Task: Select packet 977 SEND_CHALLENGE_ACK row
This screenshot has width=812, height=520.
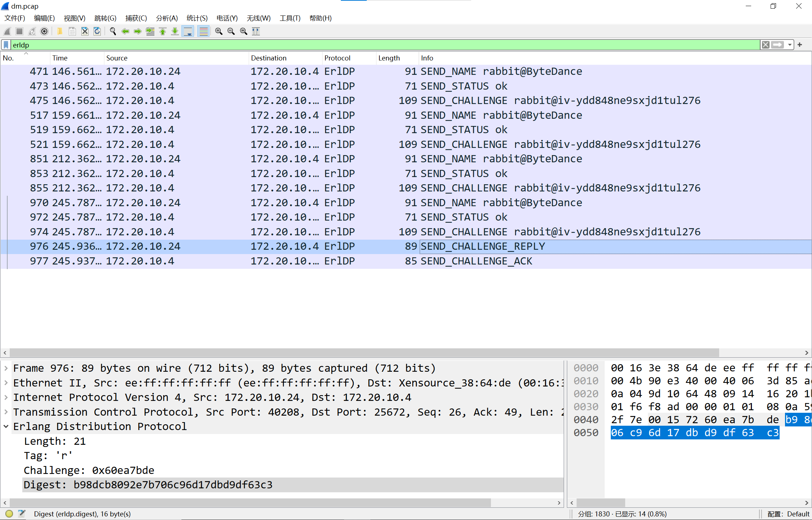Action: tap(406, 261)
